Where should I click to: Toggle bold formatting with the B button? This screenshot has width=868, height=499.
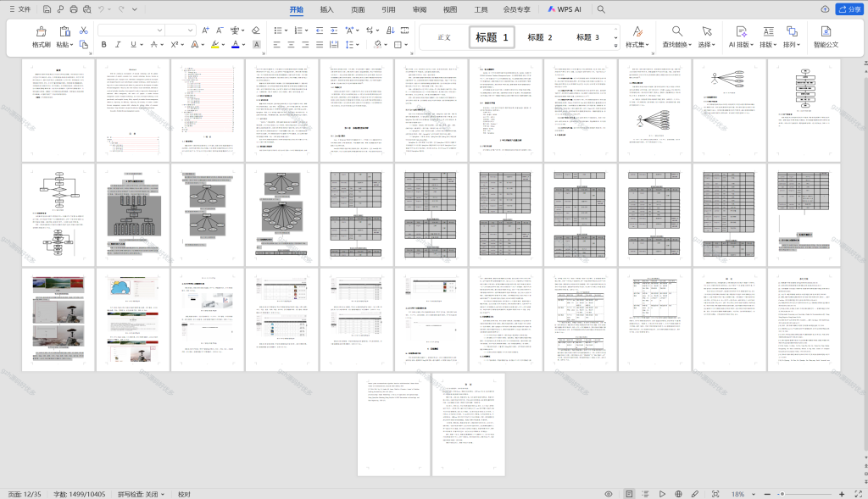click(103, 45)
